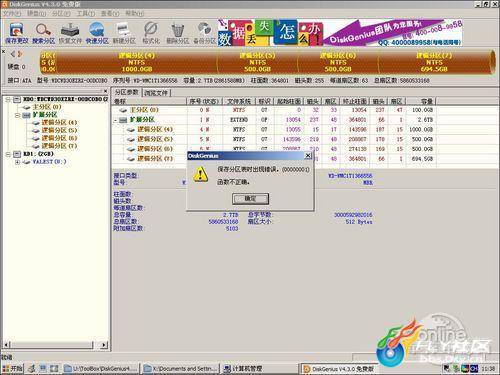Open the 查看(V) menu
This screenshot has height=375, width=500.
[x=110, y=13]
